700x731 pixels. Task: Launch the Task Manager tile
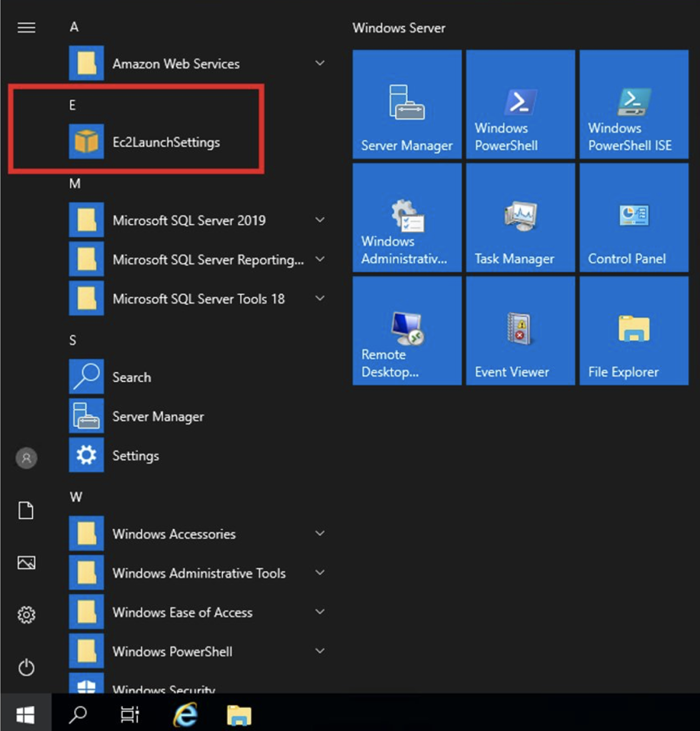520,218
